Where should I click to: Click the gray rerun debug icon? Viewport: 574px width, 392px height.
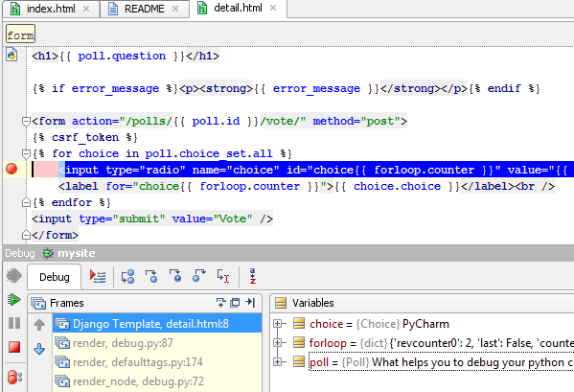pos(14,276)
